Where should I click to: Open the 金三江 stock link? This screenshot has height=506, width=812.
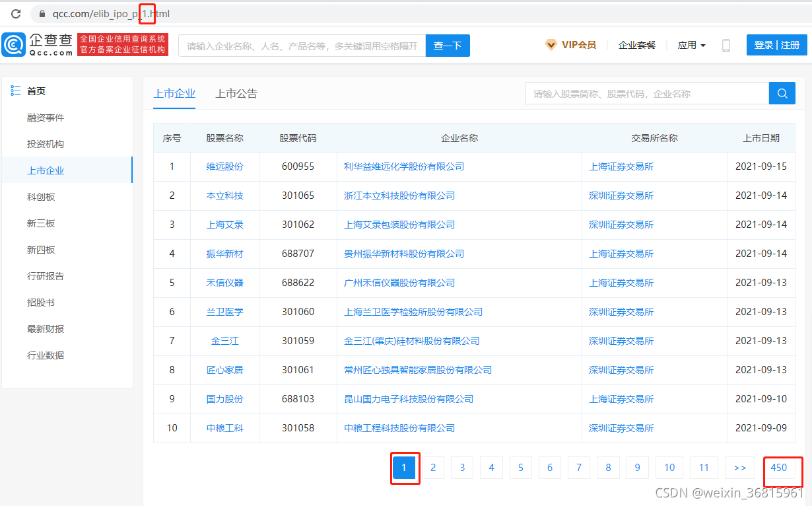[x=224, y=341]
